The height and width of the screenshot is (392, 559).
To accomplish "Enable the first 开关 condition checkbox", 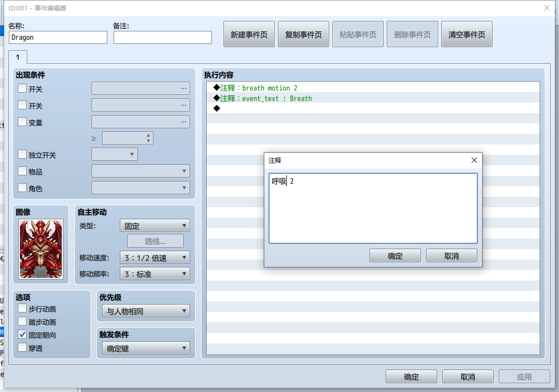I will click(22, 88).
